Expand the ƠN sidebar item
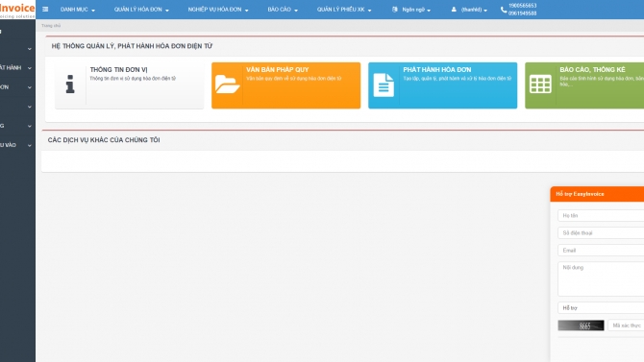This screenshot has height=362, width=644. coord(17,87)
